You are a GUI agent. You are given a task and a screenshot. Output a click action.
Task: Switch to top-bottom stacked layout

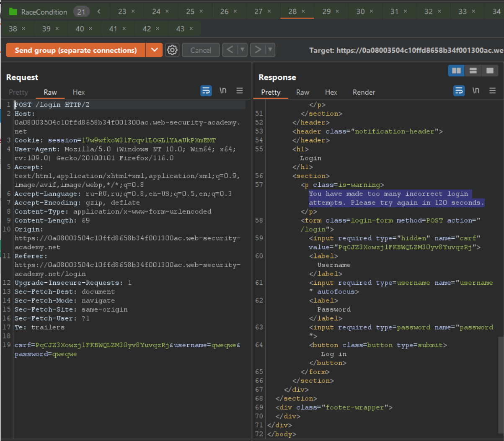point(473,71)
